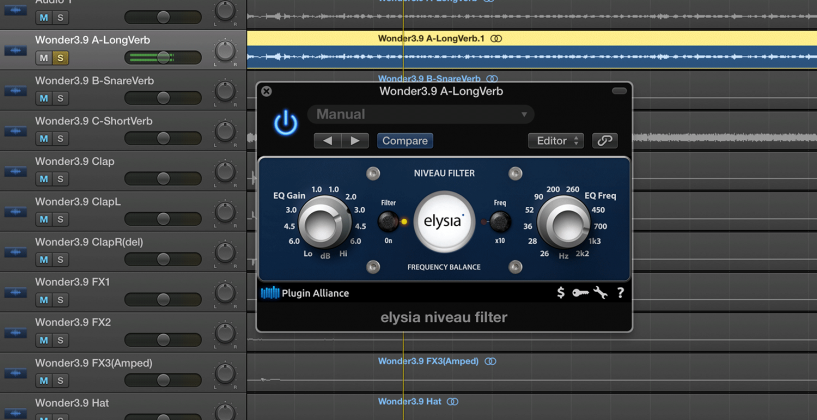Viewport: 817px width, 420px height.
Task: Toggle the Filter On switch
Action: [x=388, y=221]
